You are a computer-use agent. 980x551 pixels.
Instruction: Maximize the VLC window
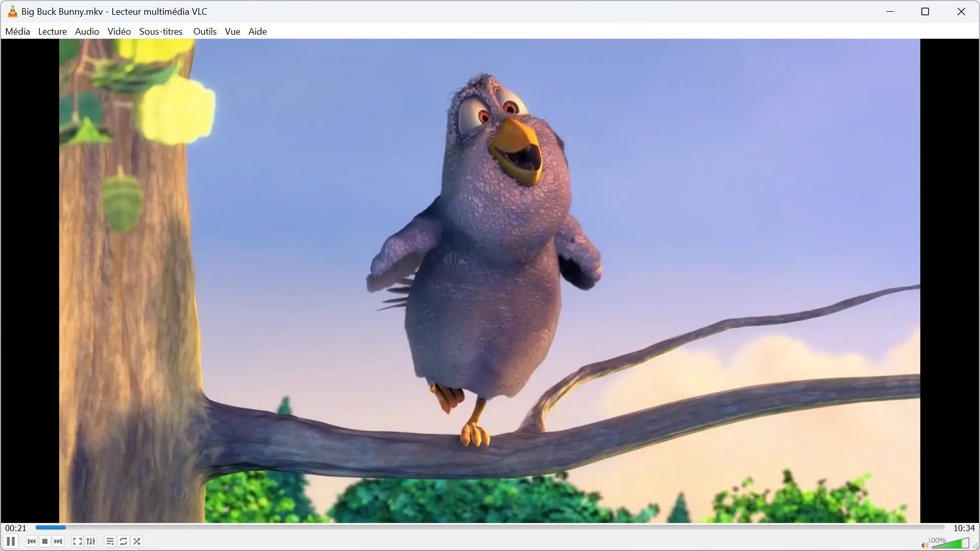tap(925, 11)
